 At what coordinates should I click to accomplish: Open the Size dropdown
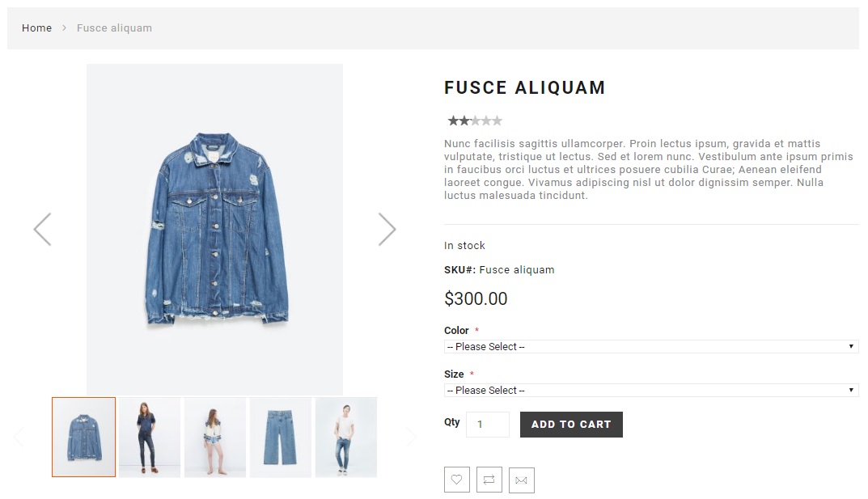650,391
